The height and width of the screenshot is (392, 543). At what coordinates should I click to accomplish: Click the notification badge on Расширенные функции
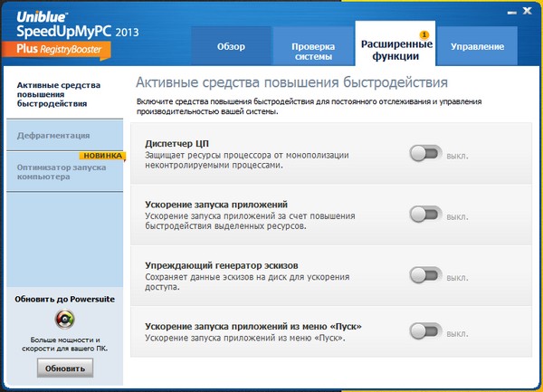pyautogui.click(x=398, y=33)
